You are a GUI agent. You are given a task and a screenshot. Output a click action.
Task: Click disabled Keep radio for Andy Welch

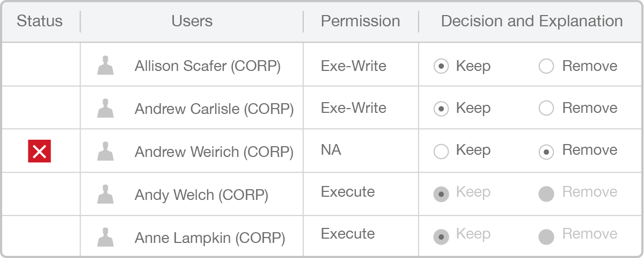tap(441, 194)
